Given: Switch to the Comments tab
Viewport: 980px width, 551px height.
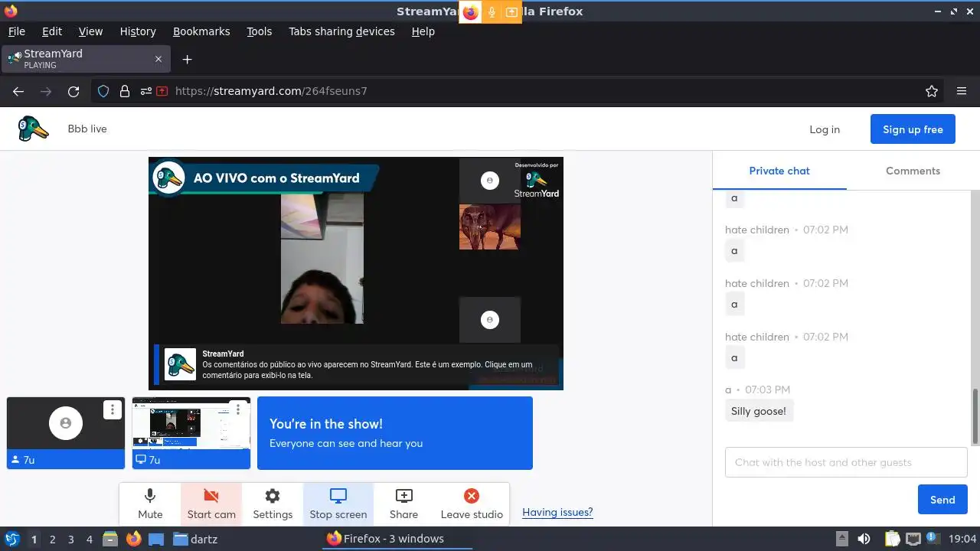Looking at the screenshot, I should (x=913, y=171).
